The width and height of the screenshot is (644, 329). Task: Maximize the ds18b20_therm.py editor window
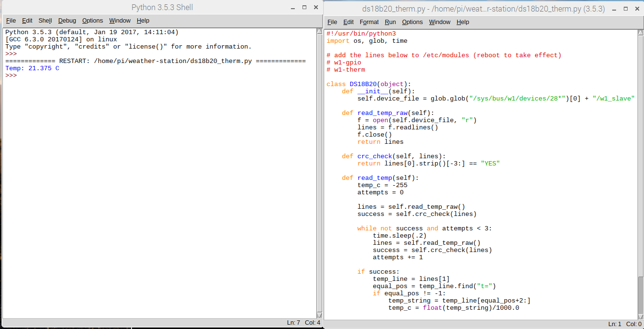625,9
